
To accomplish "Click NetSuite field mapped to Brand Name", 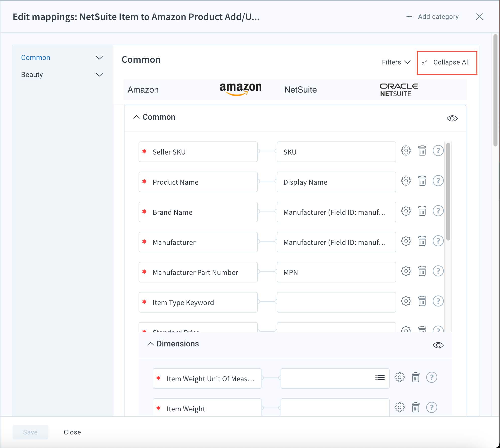I will tap(336, 212).
